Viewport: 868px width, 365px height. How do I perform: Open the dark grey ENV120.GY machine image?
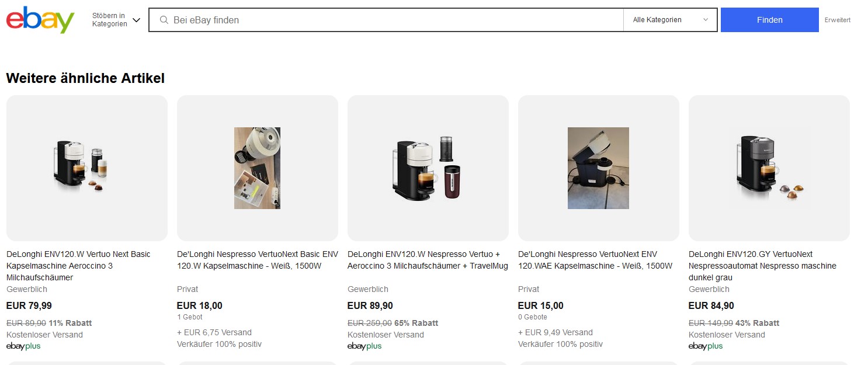click(769, 168)
